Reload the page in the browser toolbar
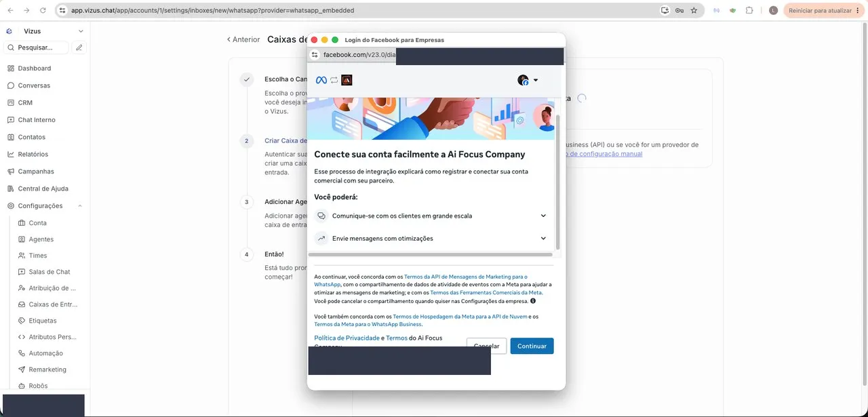The width and height of the screenshot is (868, 417). coord(43,11)
